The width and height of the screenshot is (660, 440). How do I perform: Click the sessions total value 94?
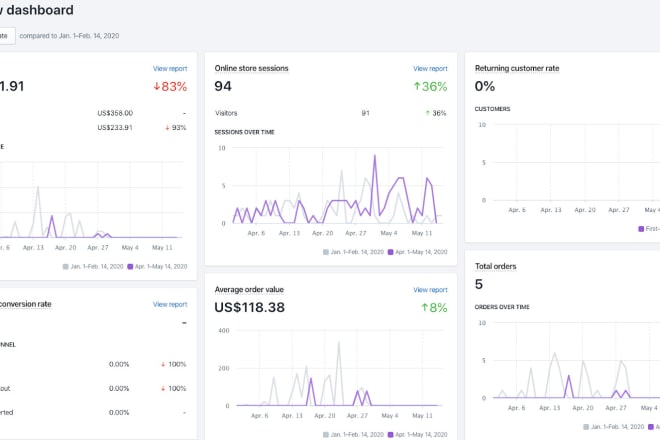[x=223, y=87]
